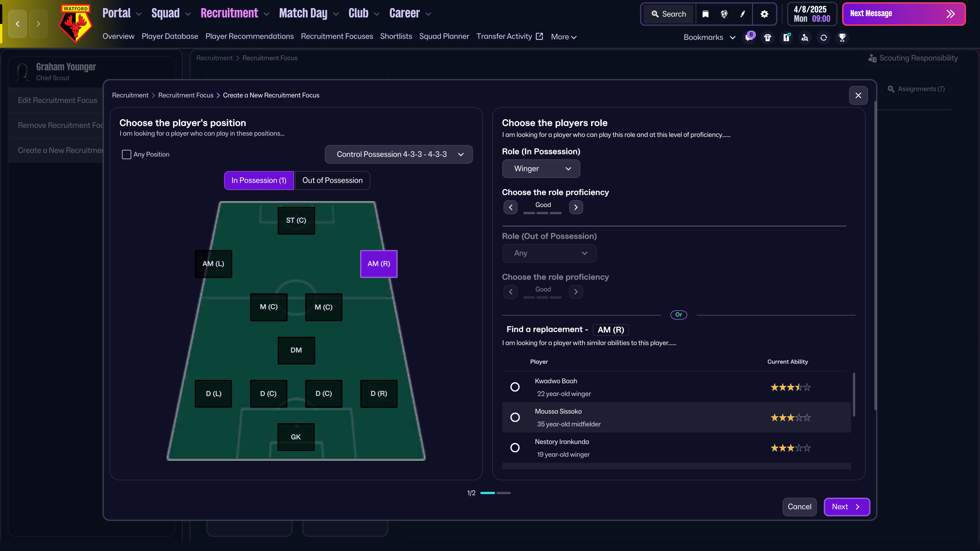Click the transfer refresh arrows icon

pyautogui.click(x=824, y=37)
